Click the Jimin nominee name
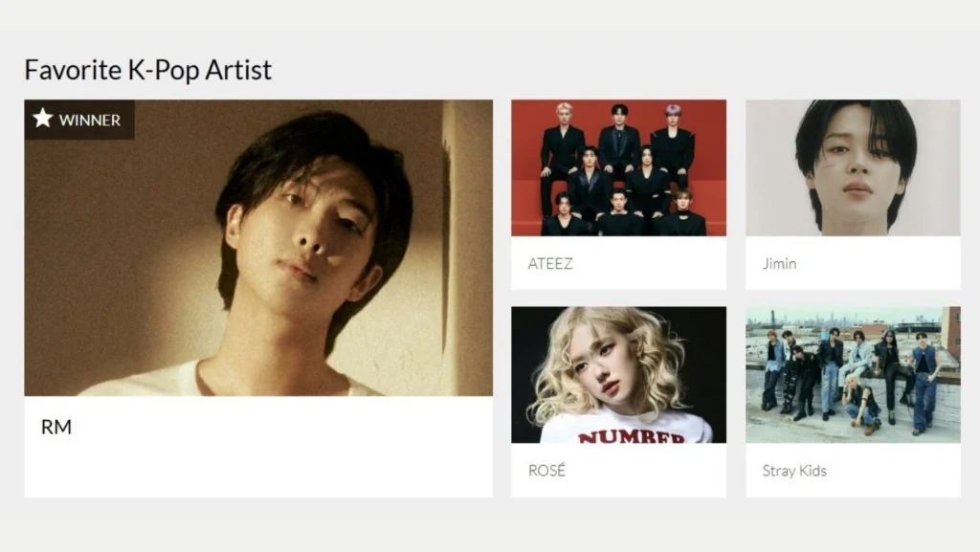Image resolution: width=980 pixels, height=552 pixels. coord(779,263)
